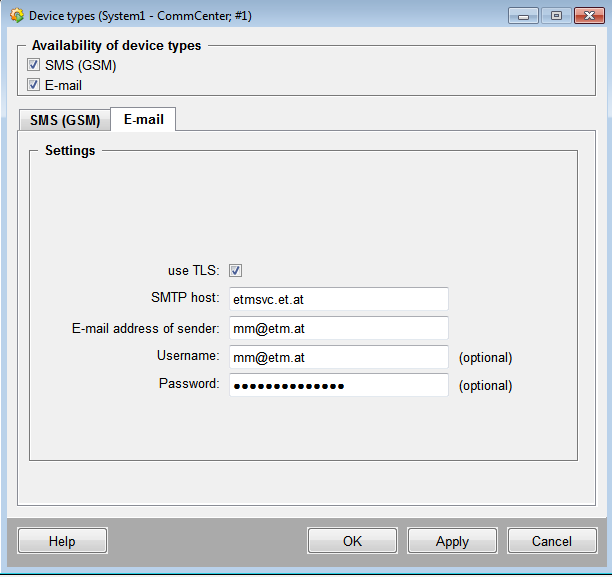Toggle the E-mail availability checkbox

click(34, 85)
